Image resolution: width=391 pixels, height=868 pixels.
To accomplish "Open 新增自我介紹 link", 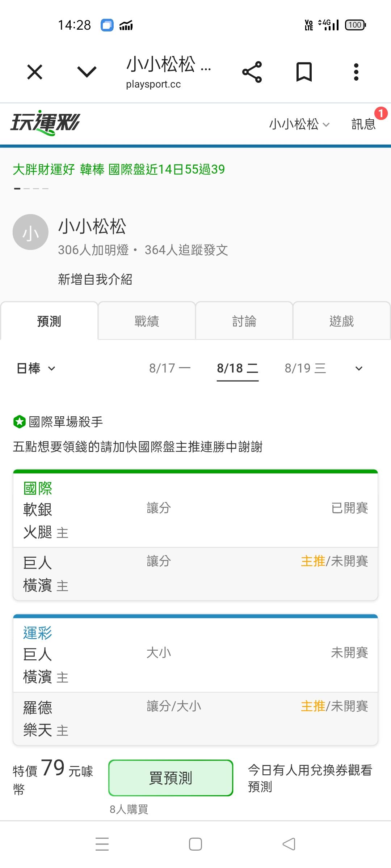I will 95,279.
